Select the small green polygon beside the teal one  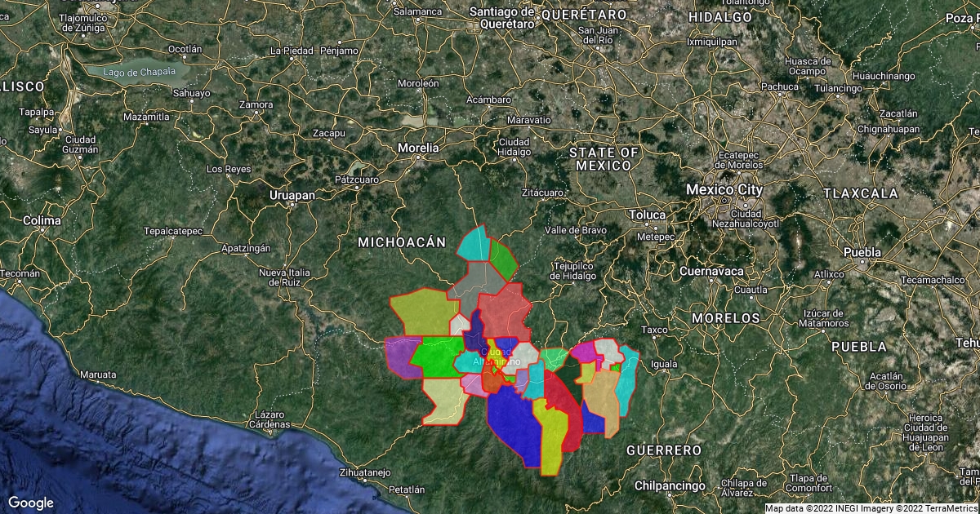pos(503,260)
